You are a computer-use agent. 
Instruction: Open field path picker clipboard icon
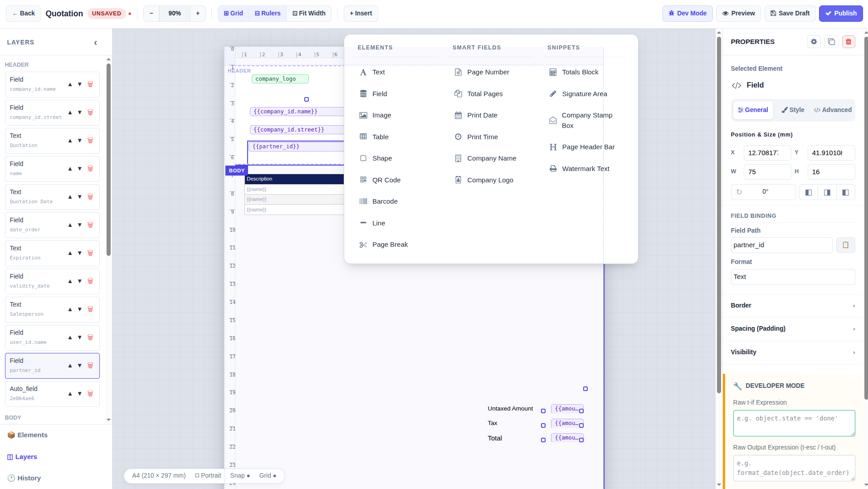[x=845, y=245]
